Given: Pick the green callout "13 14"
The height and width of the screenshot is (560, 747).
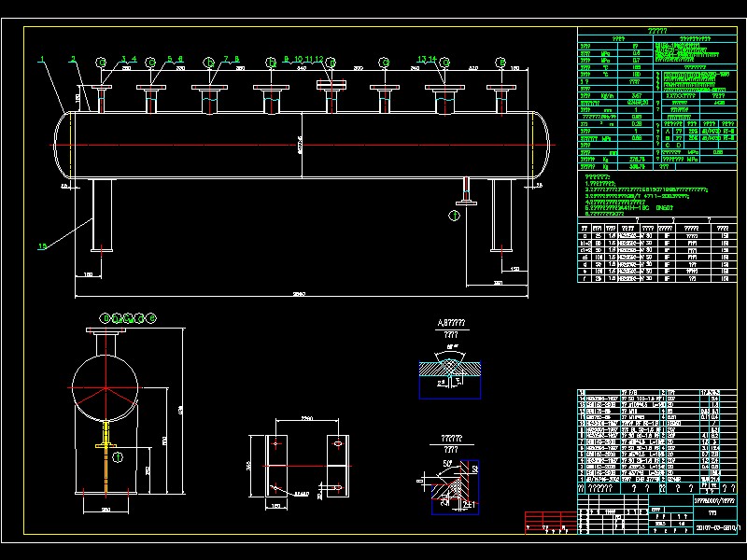Looking at the screenshot, I should (x=427, y=60).
